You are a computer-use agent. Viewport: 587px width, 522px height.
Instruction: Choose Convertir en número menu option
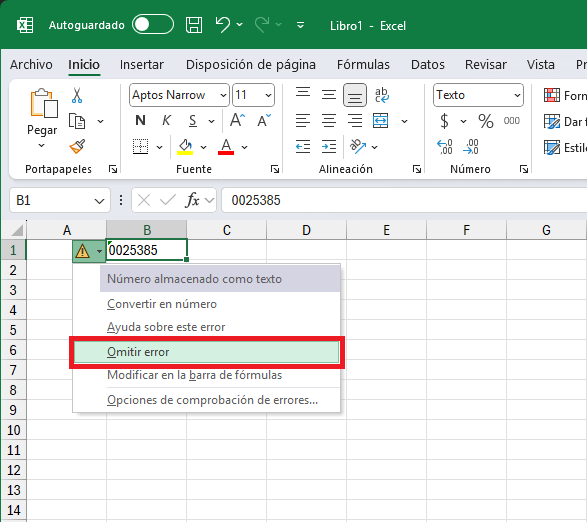click(207, 304)
